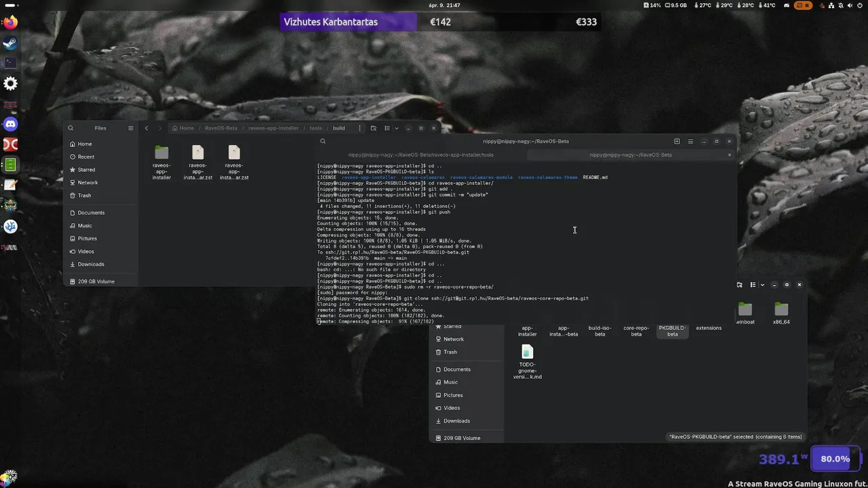Search in the first Files window
Image resolution: width=868 pixels, height=488 pixels.
click(71, 128)
